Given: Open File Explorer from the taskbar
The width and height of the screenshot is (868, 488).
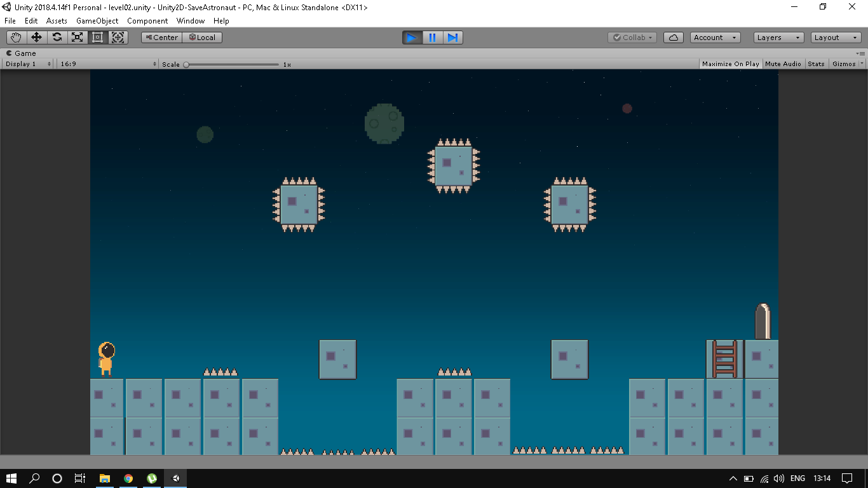Looking at the screenshot, I should (x=105, y=478).
